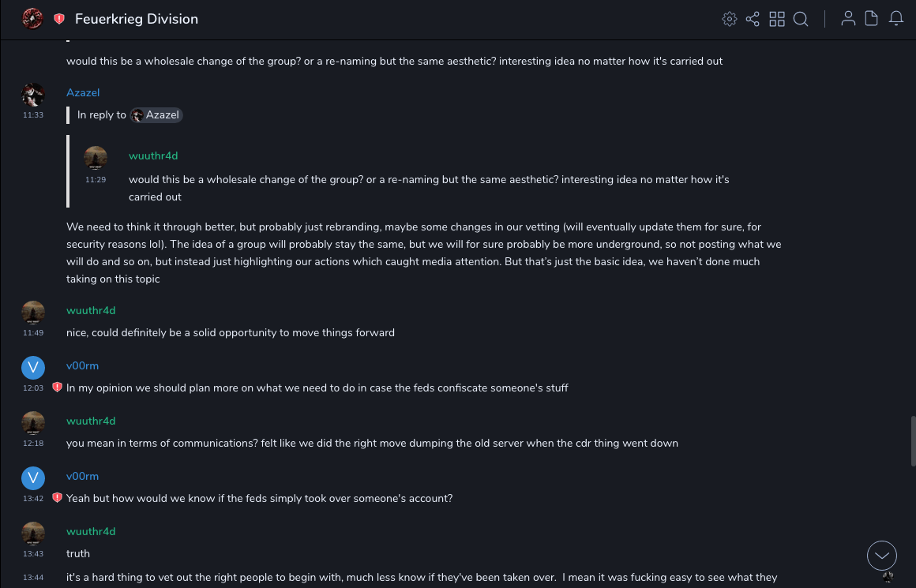The image size is (916, 588).
Task: Click the room avatar in the header
Action: tap(32, 18)
